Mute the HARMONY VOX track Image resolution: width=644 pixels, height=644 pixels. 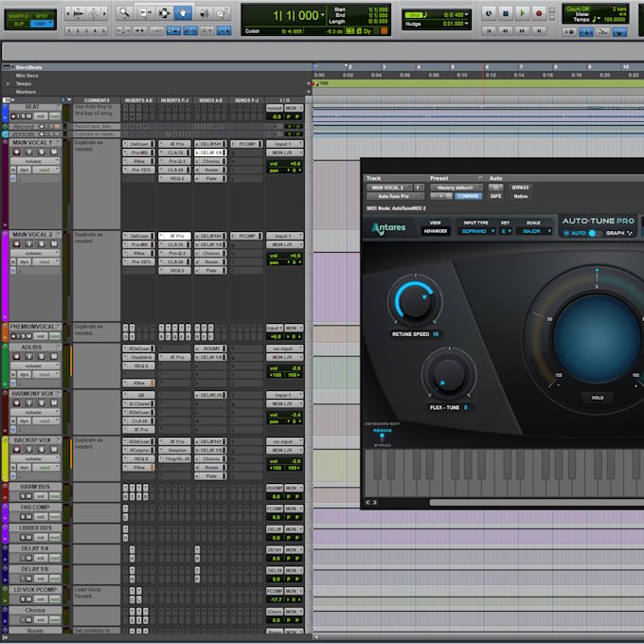[54, 402]
